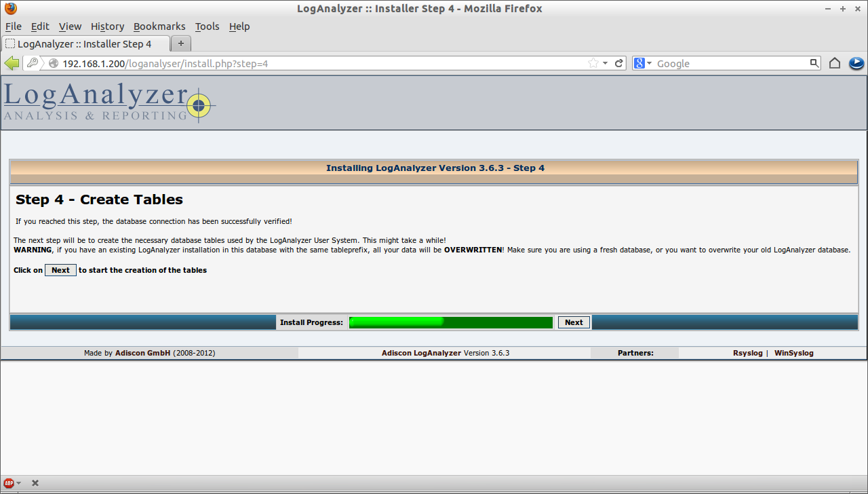868x494 pixels.
Task: Click Next button beside Install Progress bar
Action: click(574, 322)
